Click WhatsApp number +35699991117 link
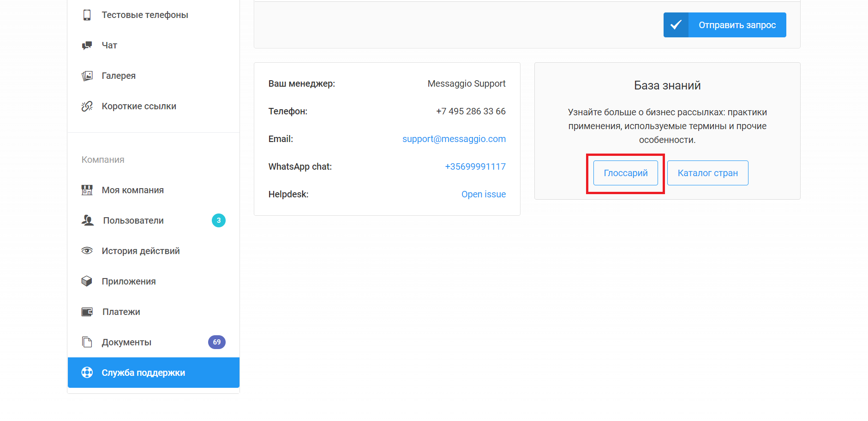The width and height of the screenshot is (868, 421). tap(475, 166)
